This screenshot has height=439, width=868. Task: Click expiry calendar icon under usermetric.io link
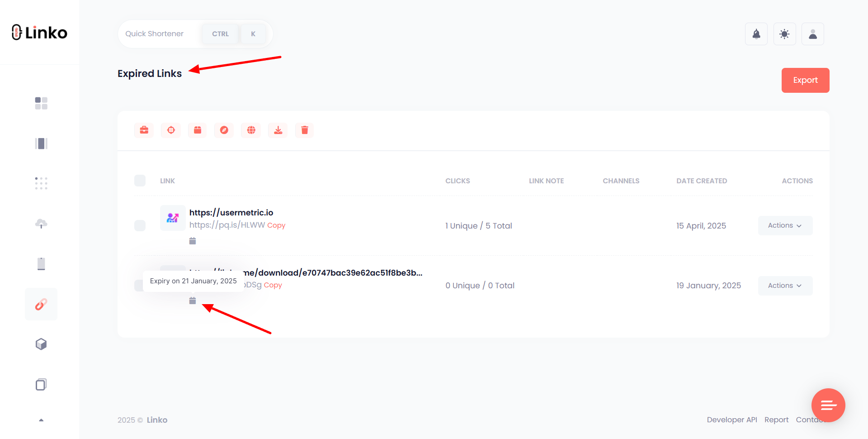[193, 241]
